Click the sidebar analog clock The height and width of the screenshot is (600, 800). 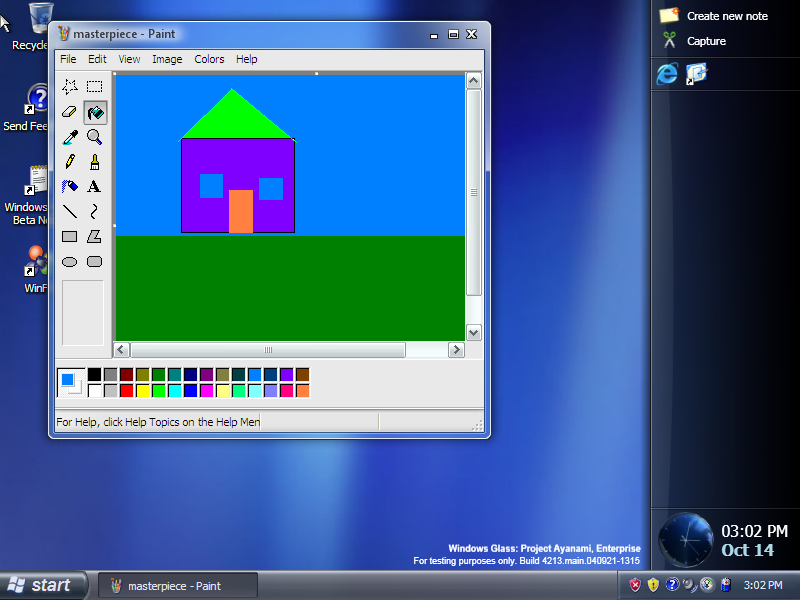[x=685, y=540]
